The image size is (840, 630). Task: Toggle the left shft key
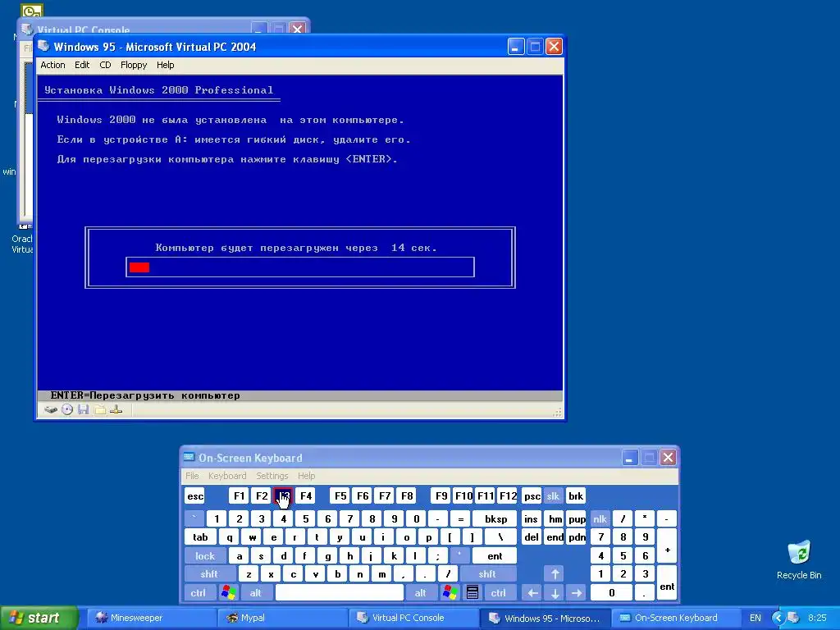(209, 573)
